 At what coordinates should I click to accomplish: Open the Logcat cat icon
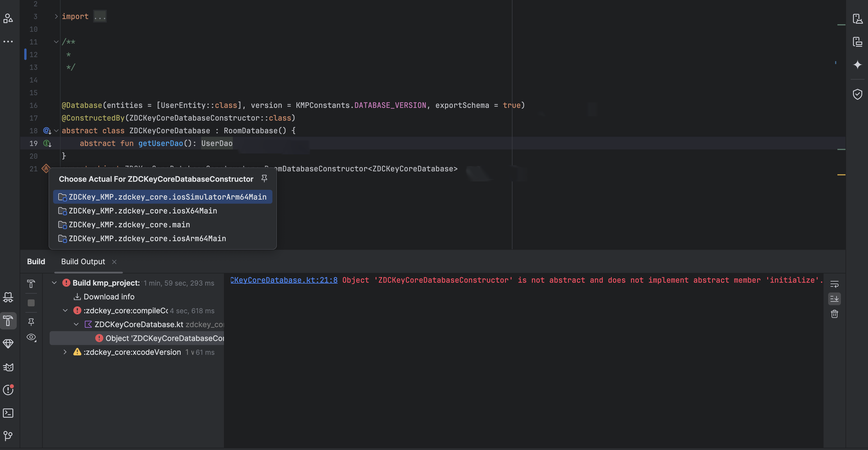[x=8, y=367]
